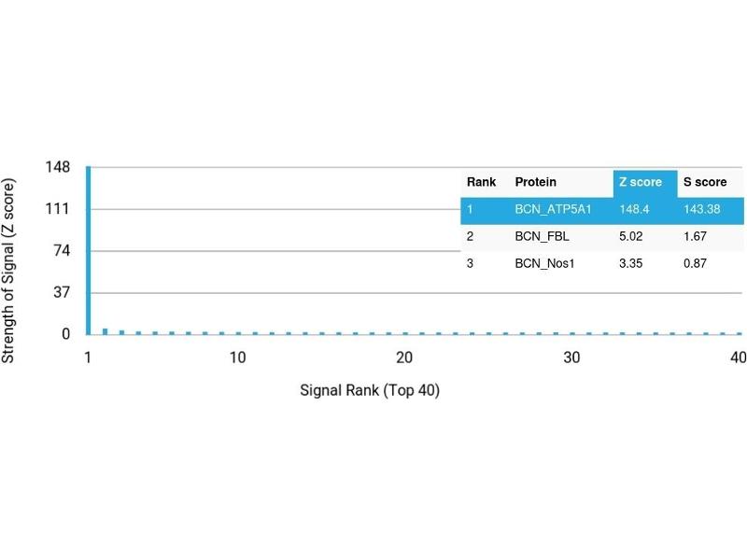The width and height of the screenshot is (747, 560).
Task: Select the BCN_FBL protein row
Action: pos(542,236)
